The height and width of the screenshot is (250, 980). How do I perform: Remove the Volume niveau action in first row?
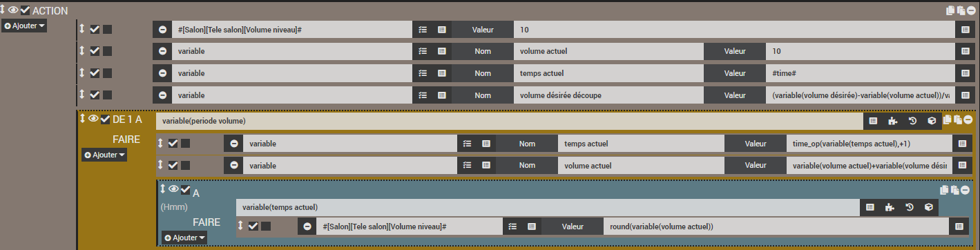point(162,30)
